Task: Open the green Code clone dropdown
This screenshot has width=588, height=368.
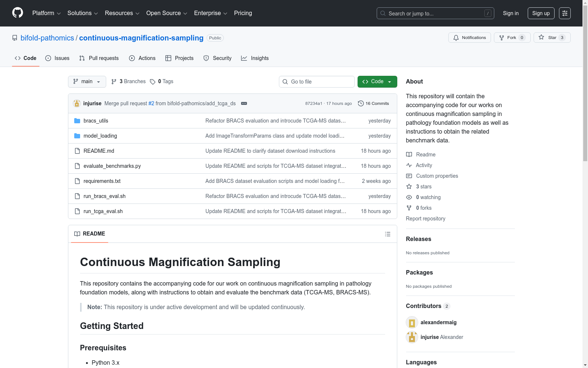Action: click(x=377, y=82)
